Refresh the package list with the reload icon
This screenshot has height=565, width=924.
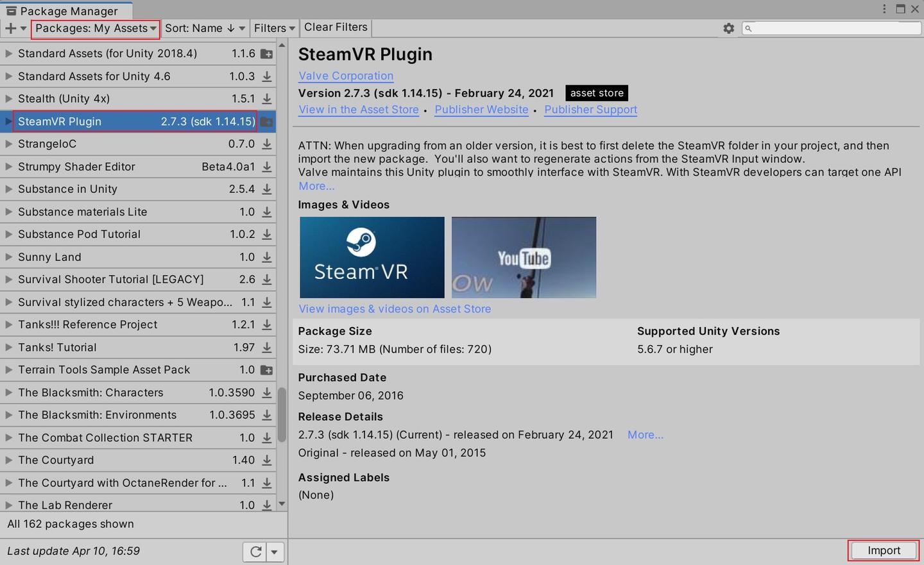coord(256,551)
